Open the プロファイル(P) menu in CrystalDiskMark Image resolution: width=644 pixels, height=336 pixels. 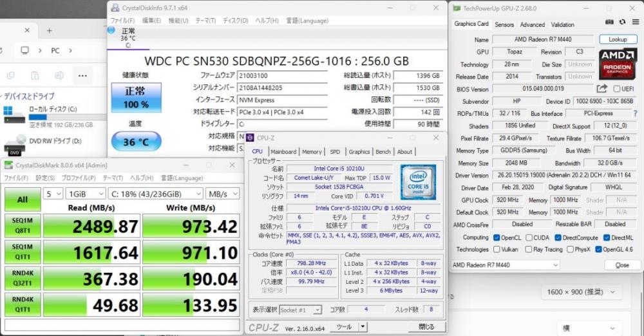tap(79, 178)
